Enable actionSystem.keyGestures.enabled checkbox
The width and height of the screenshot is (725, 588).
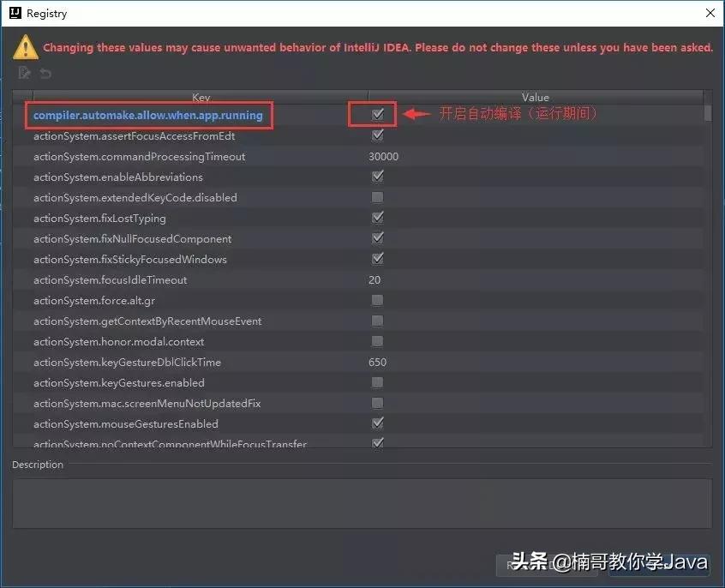coord(378,382)
